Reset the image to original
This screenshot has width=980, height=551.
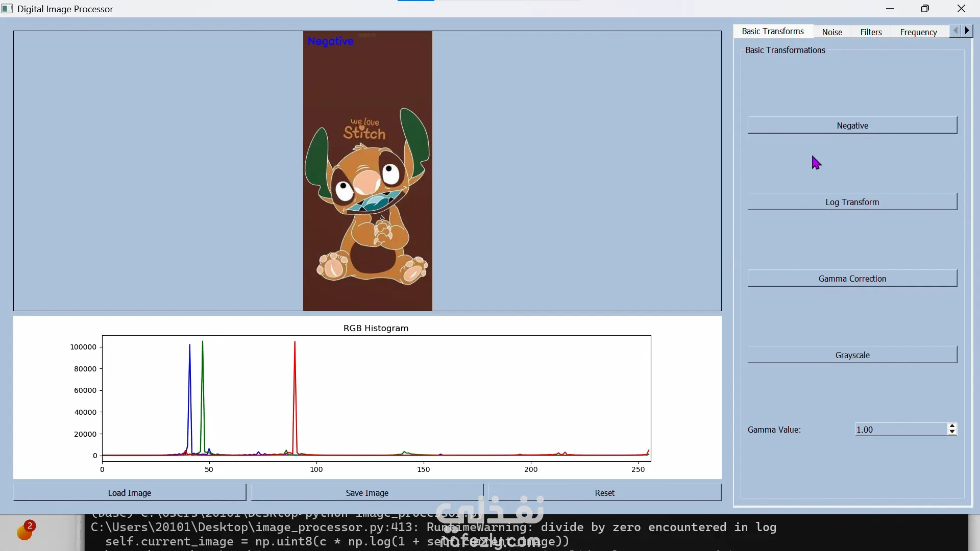point(604,493)
